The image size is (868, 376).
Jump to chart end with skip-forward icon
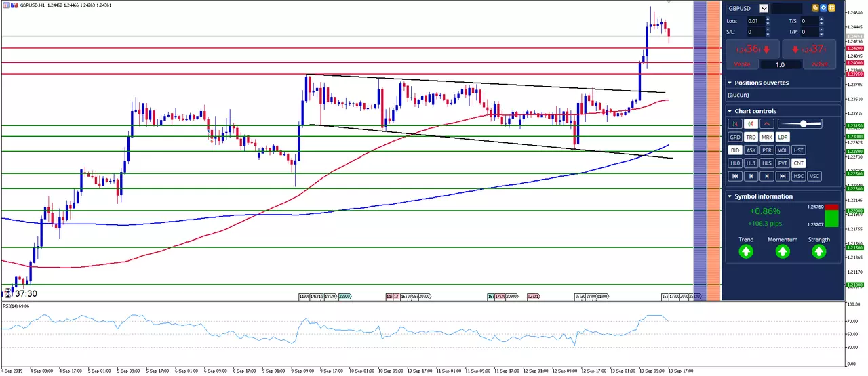click(x=783, y=176)
